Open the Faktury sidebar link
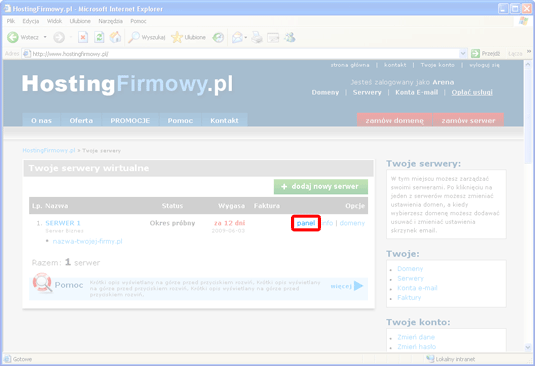535x366 pixels. [x=409, y=297]
